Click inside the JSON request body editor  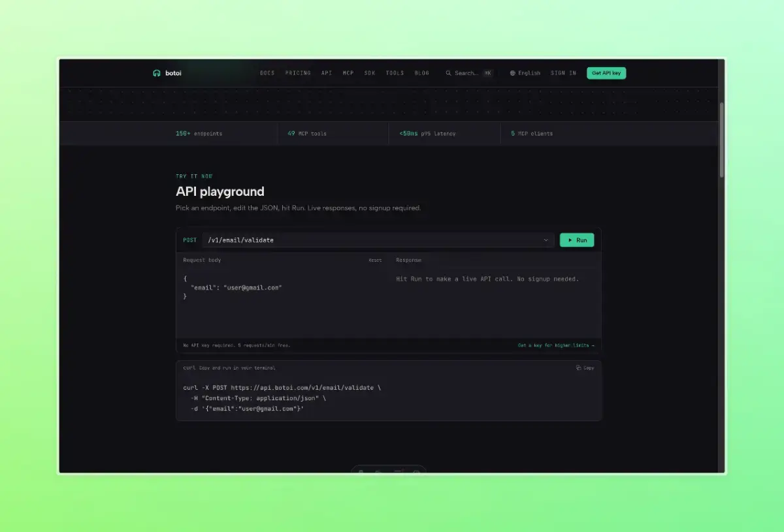click(282, 302)
